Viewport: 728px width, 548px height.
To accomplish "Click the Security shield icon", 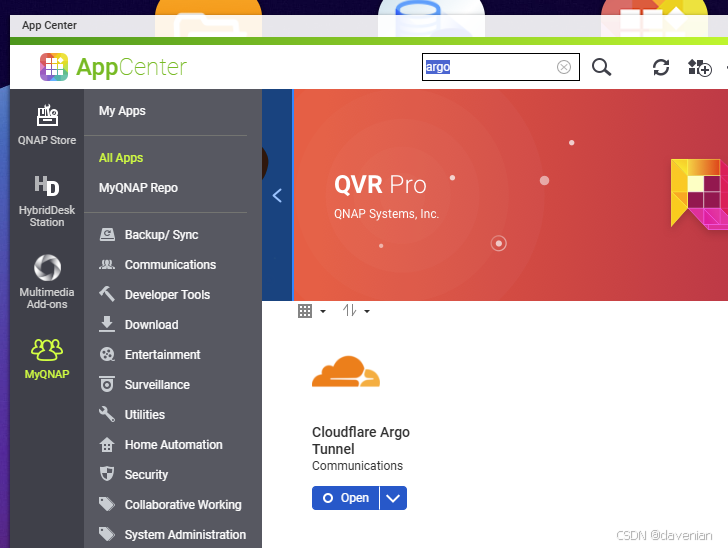I will (107, 474).
